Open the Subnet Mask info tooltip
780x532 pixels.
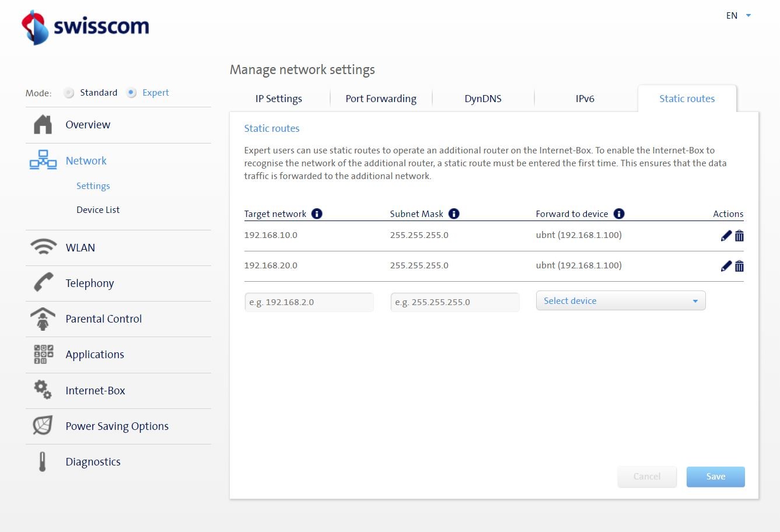click(454, 213)
